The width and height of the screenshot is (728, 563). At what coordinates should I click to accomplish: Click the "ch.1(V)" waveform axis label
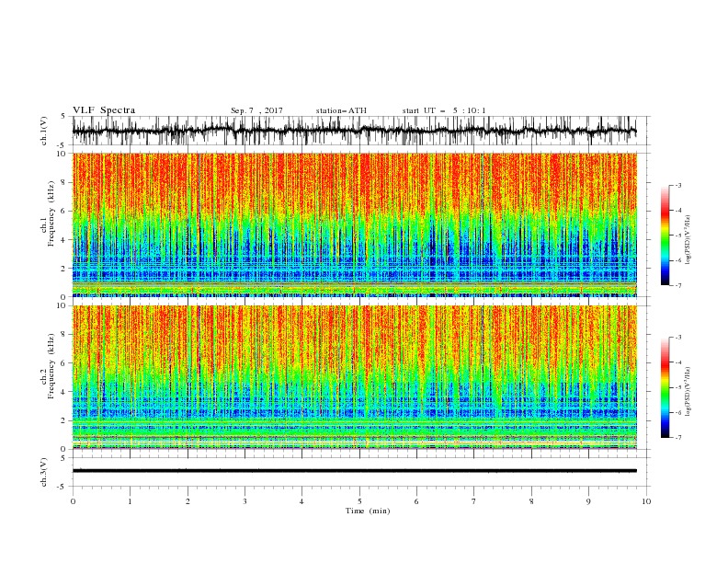pyautogui.click(x=44, y=131)
